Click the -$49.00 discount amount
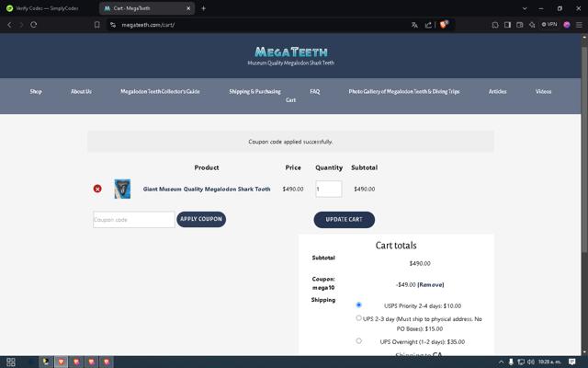This screenshot has height=368, width=588. pos(405,284)
